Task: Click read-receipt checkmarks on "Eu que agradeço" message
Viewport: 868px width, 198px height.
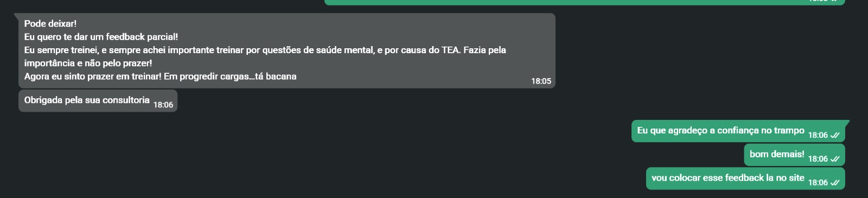Action: [834, 135]
